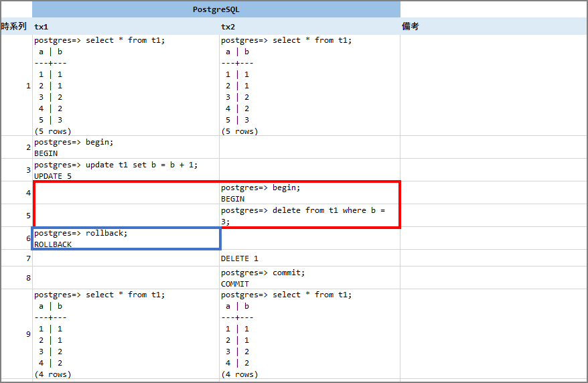
Task: Click row number 1 in 時系列 column
Action: coord(27,86)
